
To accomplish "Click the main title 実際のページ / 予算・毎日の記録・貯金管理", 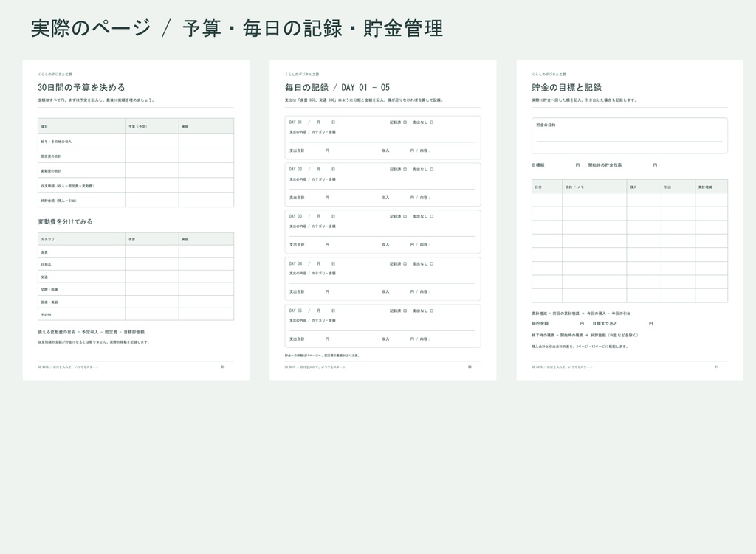I will coord(237,28).
